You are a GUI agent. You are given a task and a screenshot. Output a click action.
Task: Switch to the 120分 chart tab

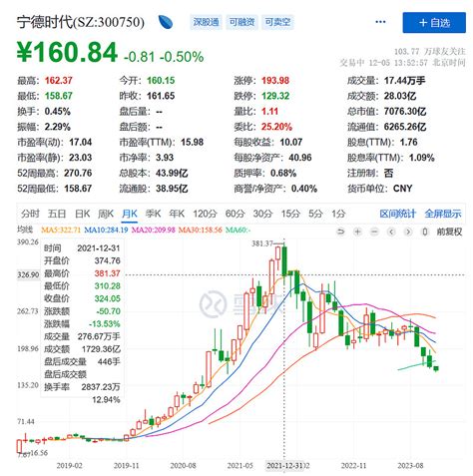(x=205, y=214)
